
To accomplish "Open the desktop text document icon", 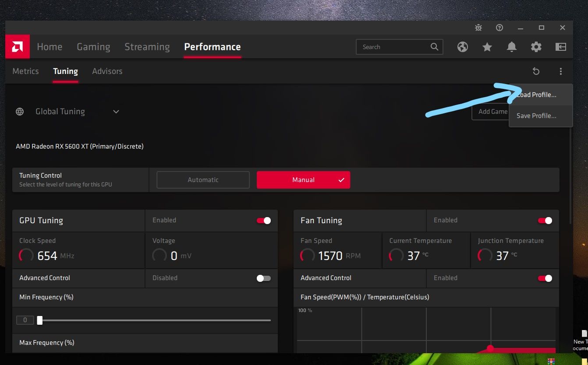I will click(584, 333).
